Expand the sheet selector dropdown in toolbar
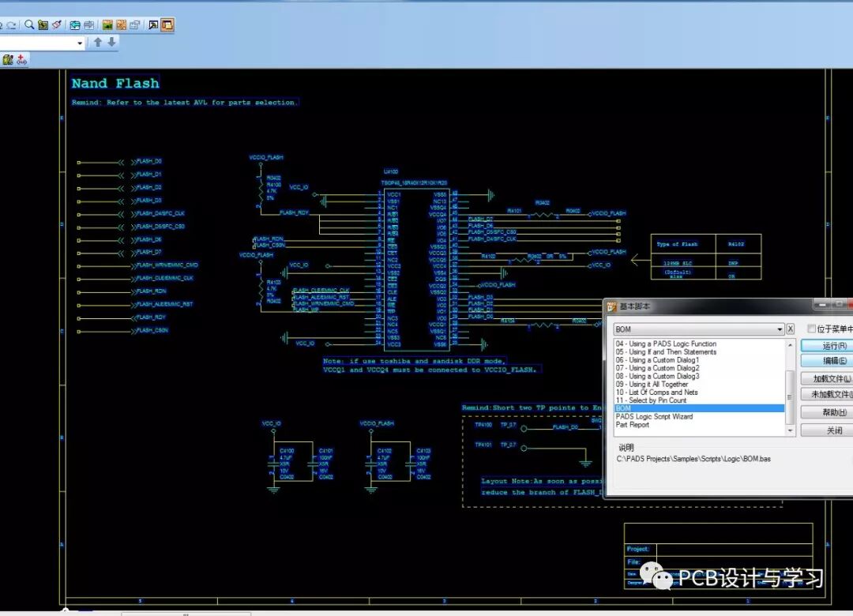853x616 pixels. click(80, 43)
